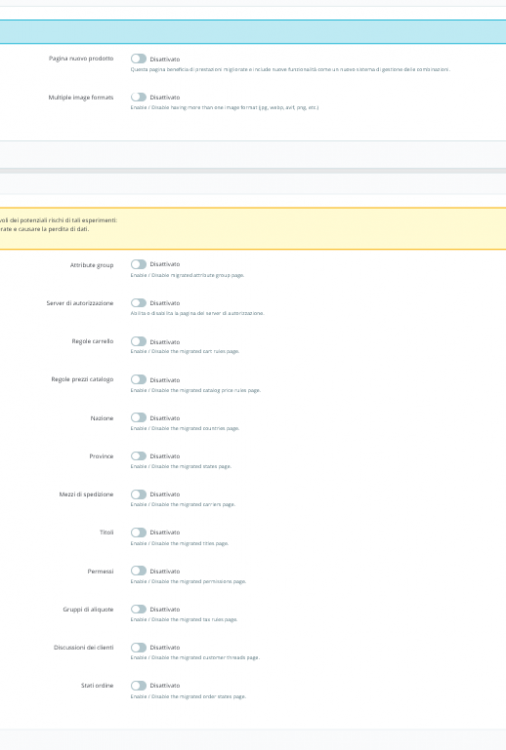Viewport: 506px width, 750px height.
Task: Click the Permessi label
Action: (100, 571)
